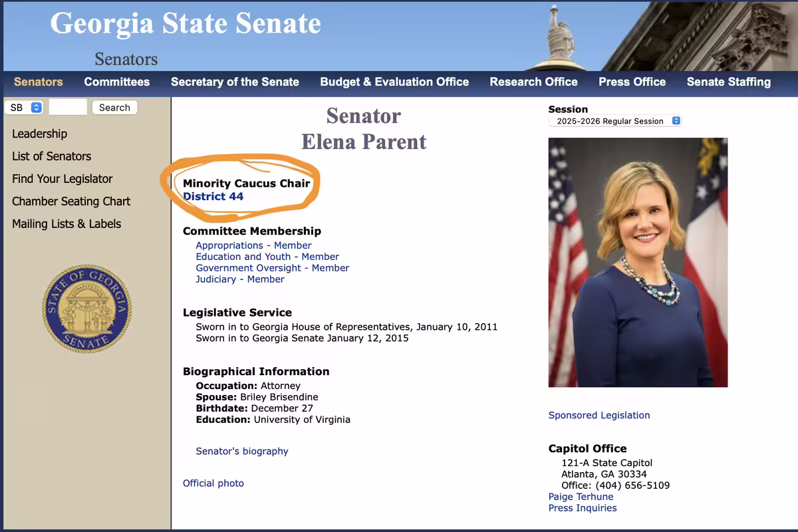Focus the bill number search field
This screenshot has width=798, height=532.
[68, 107]
